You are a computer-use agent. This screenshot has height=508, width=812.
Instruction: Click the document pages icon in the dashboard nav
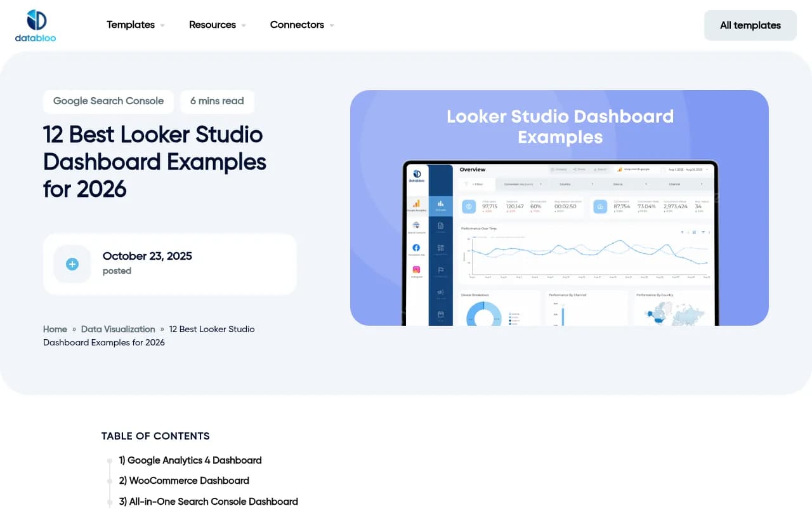(x=440, y=226)
